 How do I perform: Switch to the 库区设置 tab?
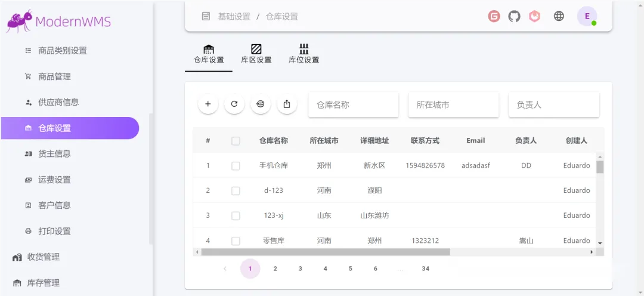256,54
